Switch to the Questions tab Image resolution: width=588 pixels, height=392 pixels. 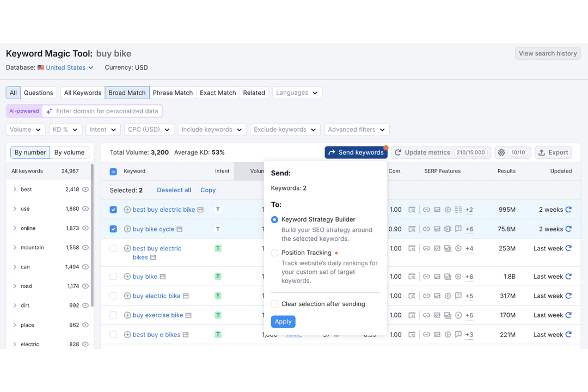(x=38, y=93)
